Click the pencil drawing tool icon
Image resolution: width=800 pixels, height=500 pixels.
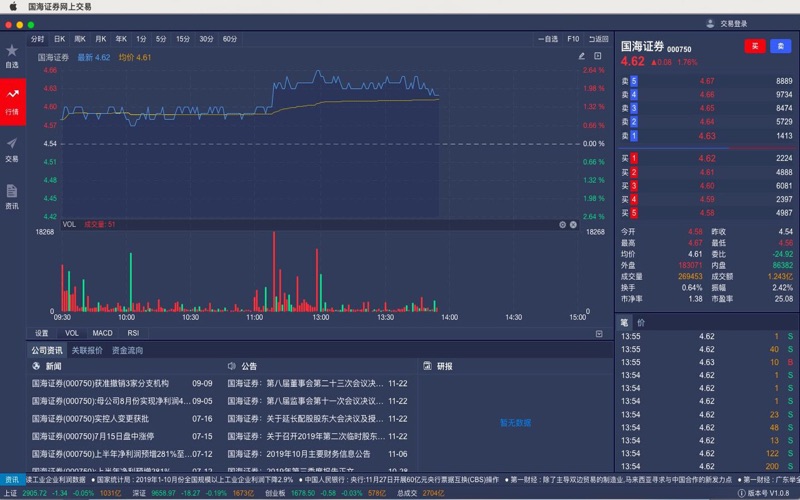[x=581, y=56]
